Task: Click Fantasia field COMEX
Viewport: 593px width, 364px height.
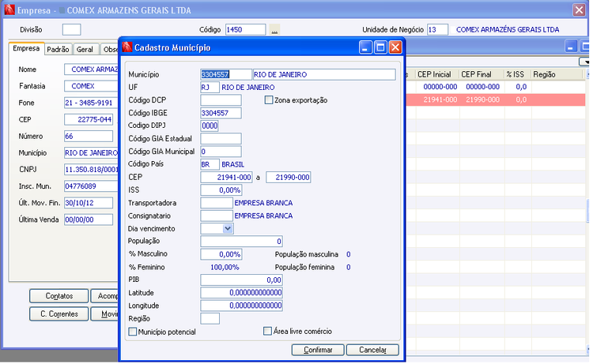Action: tap(91, 86)
